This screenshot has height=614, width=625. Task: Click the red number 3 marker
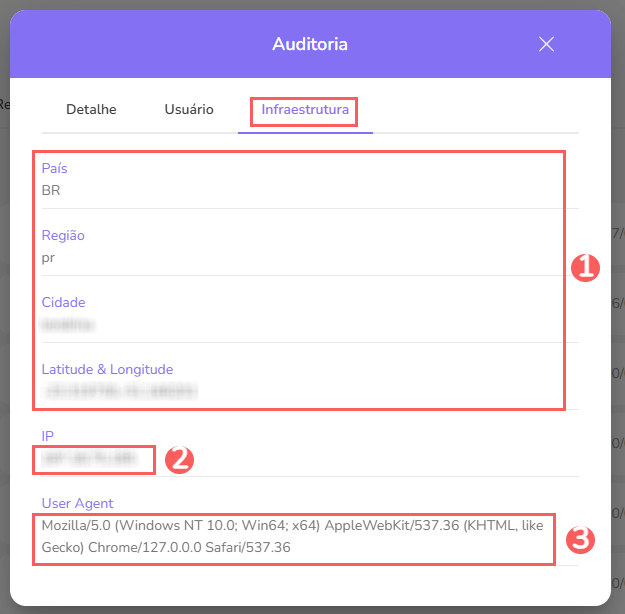click(581, 540)
